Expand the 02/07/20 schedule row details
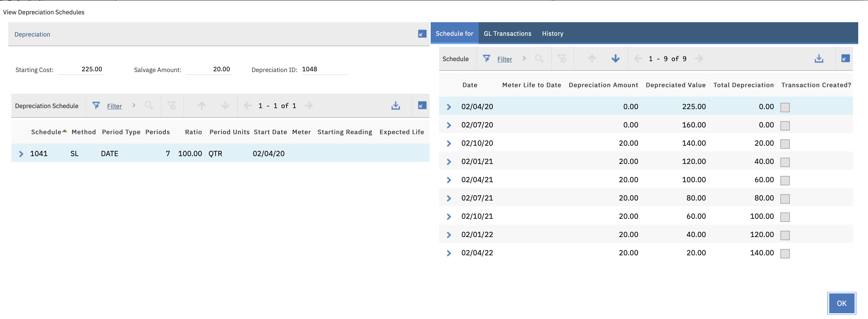 [x=448, y=125]
